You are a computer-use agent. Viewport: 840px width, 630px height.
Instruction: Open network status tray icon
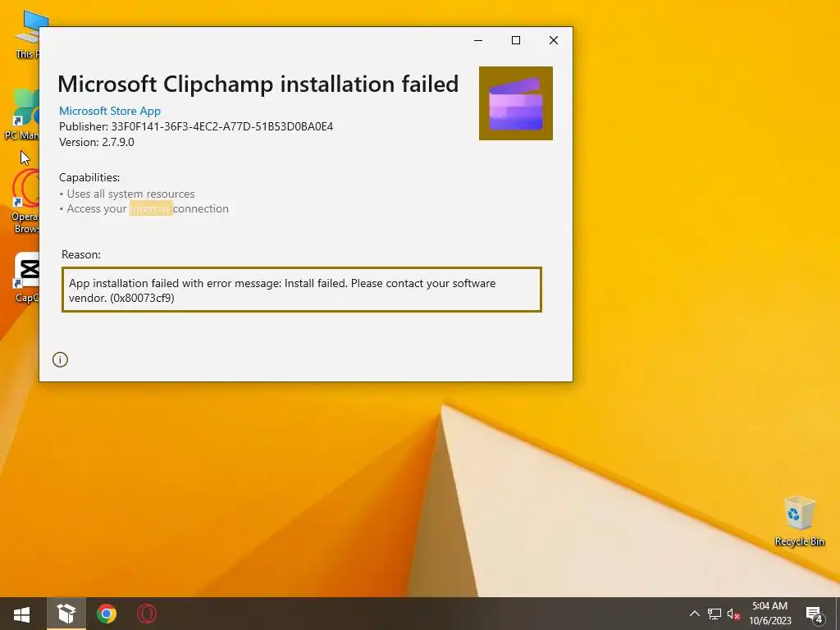[x=714, y=614]
